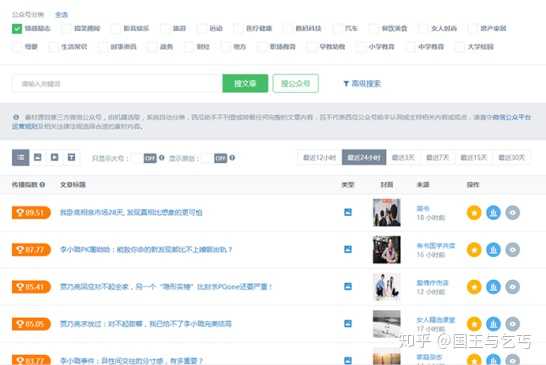Select the 最近12小时 time range tab
Image resolution: width=546 pixels, height=365 pixels.
pos(319,157)
